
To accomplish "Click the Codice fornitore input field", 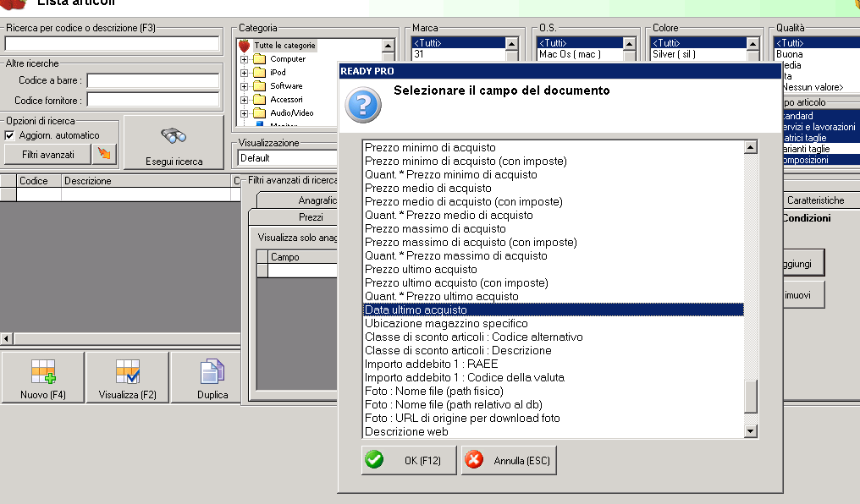I will coord(153,100).
